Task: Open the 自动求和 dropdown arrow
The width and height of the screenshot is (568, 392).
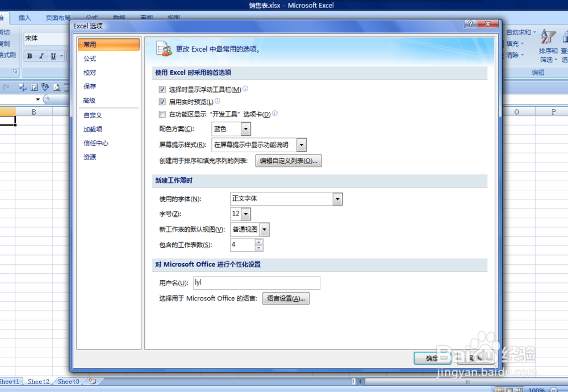Action: 534,32
